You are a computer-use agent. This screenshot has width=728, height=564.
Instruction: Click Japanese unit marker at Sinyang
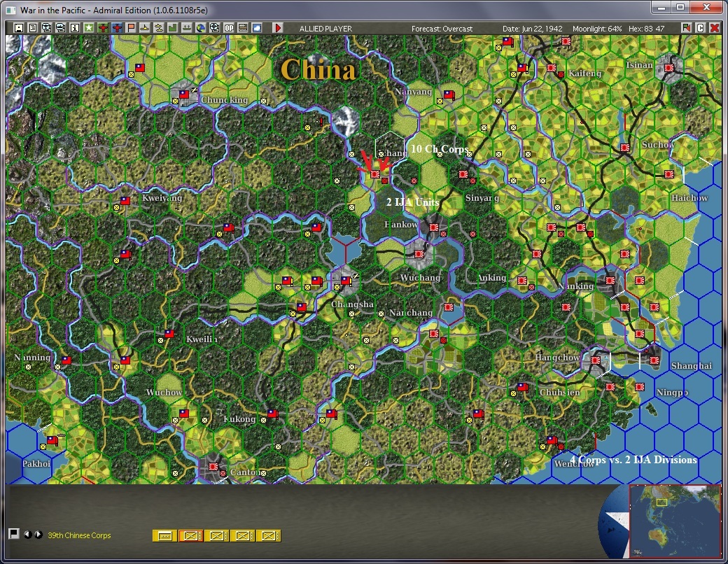[463, 174]
